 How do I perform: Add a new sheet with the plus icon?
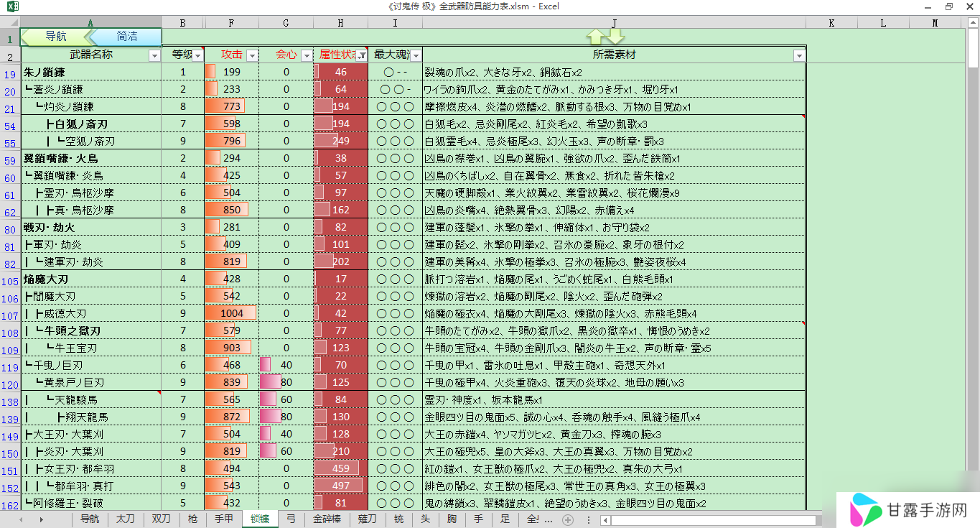click(568, 519)
